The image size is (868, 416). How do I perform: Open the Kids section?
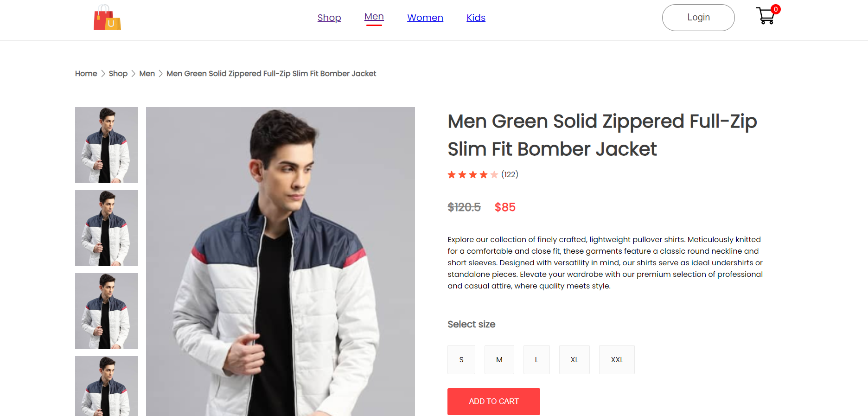(x=476, y=18)
